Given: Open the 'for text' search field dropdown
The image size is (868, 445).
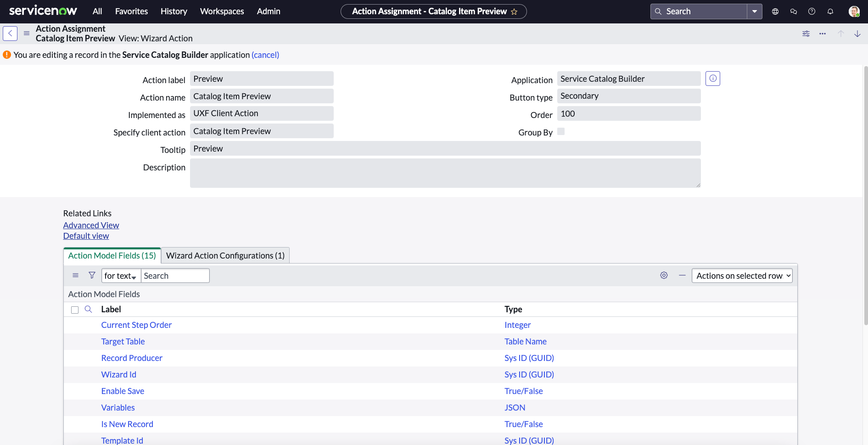Looking at the screenshot, I should tap(121, 276).
